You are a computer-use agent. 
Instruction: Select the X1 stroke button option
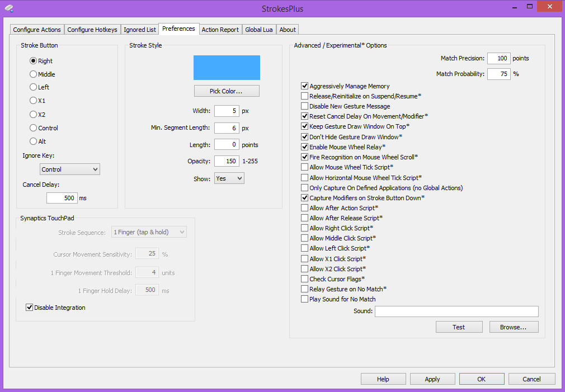pyautogui.click(x=33, y=101)
